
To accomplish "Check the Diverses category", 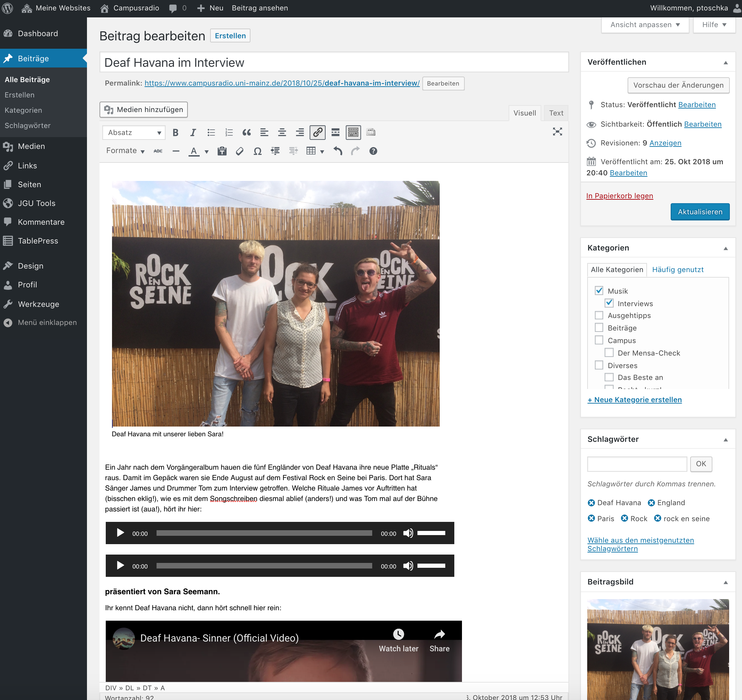I will coord(599,365).
